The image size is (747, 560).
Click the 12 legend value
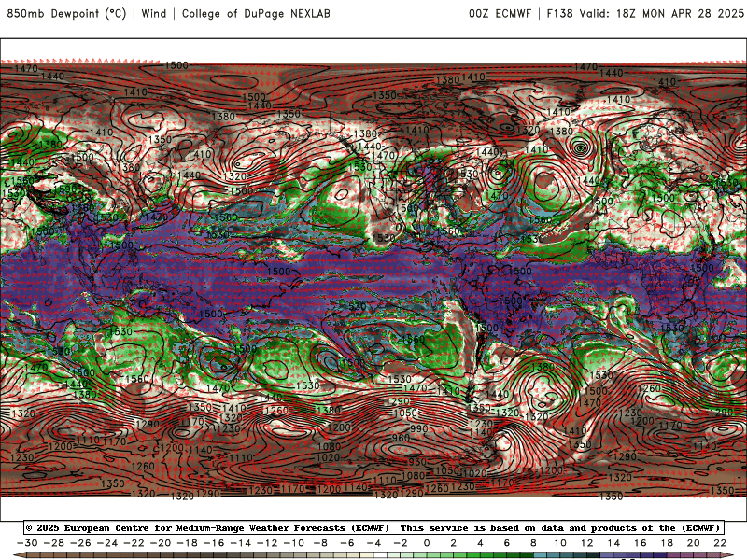tap(587, 543)
